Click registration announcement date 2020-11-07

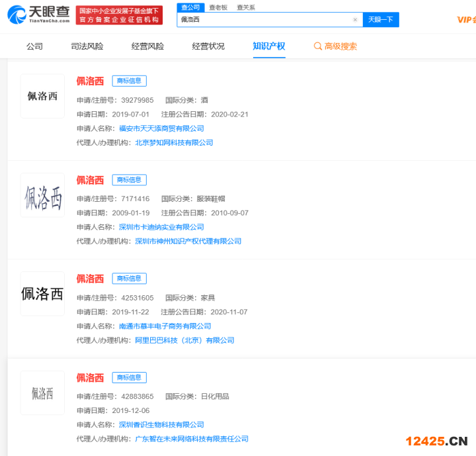pos(229,312)
